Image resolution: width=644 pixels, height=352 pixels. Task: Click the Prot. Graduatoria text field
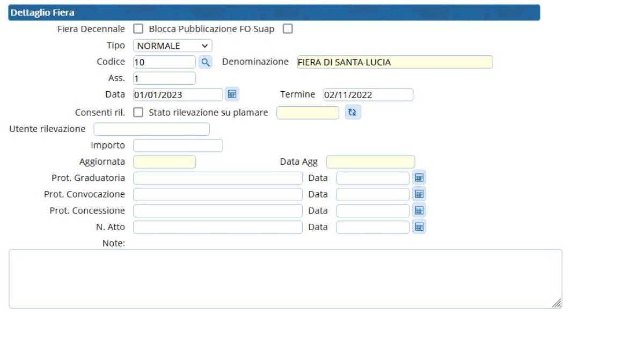coord(217,178)
